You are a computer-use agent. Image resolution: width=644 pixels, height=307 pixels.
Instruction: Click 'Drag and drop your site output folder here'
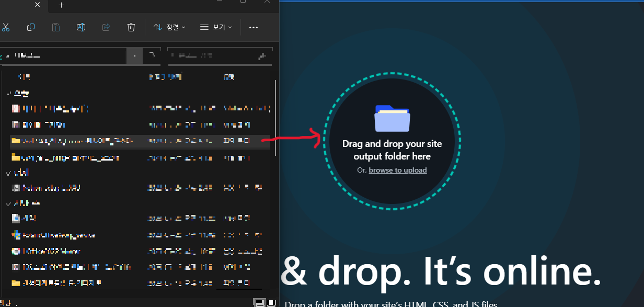coord(392,150)
